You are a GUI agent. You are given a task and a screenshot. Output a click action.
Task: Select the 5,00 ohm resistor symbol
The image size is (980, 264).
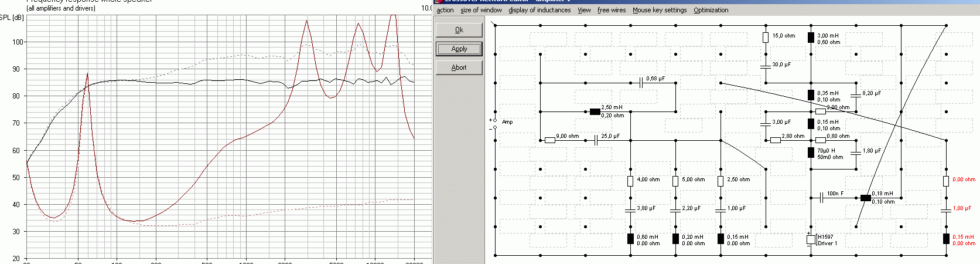[x=675, y=181]
